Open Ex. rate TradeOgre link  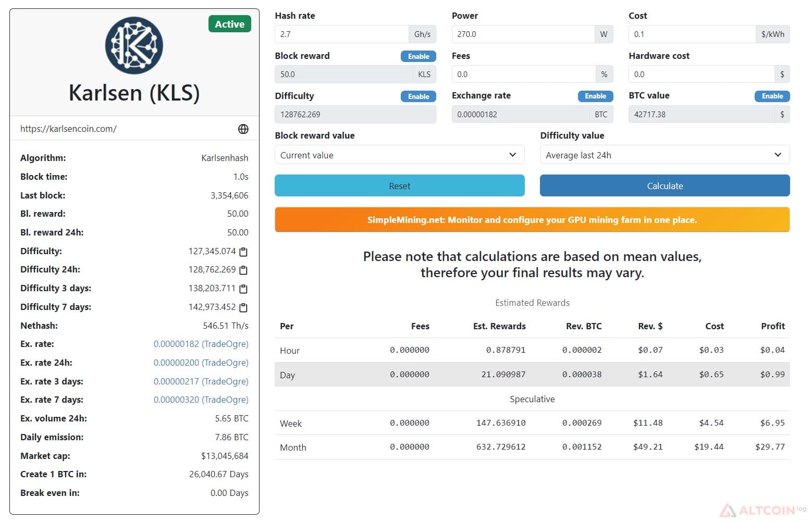coord(201,344)
